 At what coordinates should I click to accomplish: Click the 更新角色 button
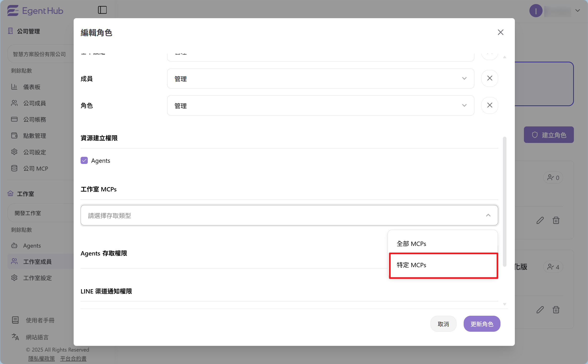tap(482, 324)
